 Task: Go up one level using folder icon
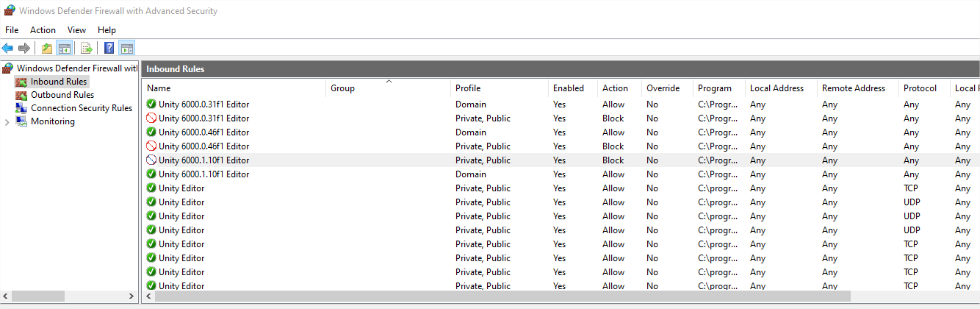(x=47, y=49)
